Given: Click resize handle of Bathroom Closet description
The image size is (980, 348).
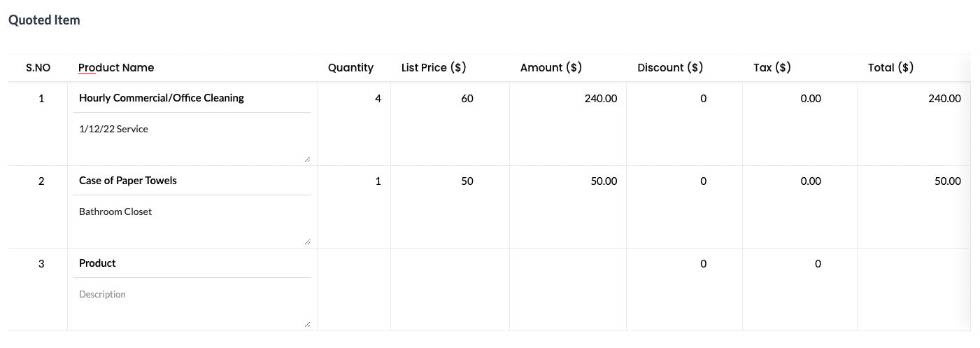Looking at the screenshot, I should (x=308, y=242).
